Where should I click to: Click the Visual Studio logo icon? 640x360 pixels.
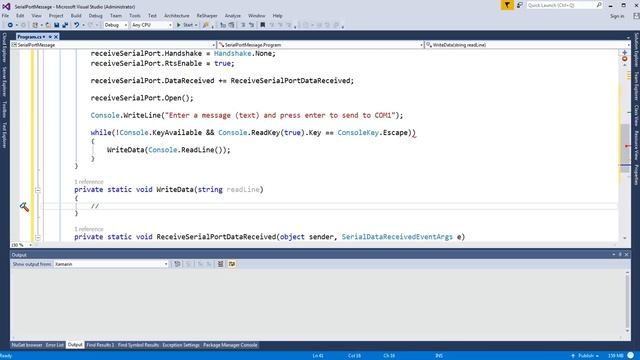click(6, 6)
